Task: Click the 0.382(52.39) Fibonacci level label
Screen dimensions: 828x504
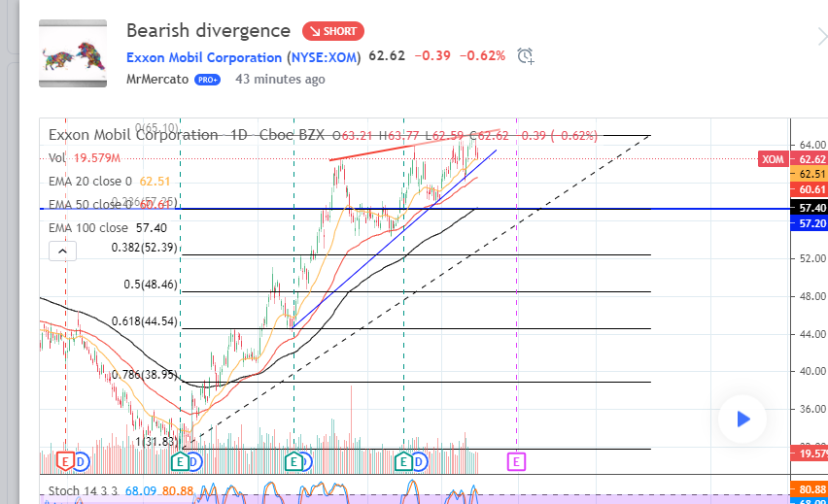Action: (x=144, y=247)
